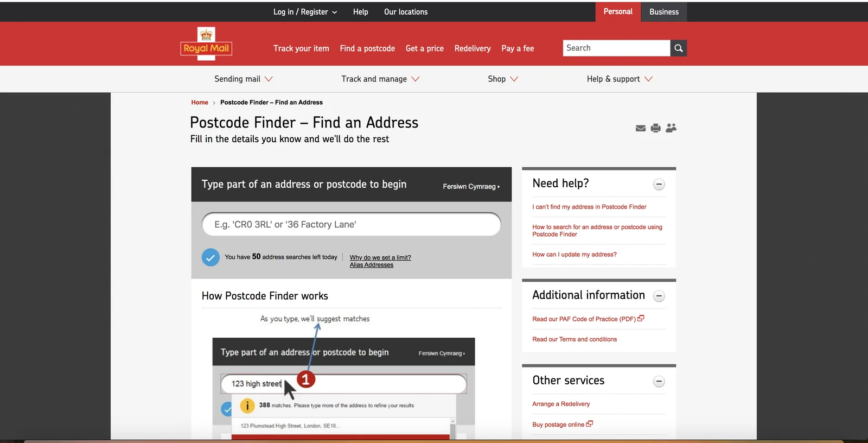
Task: Click the Royal Mail logo
Action: (x=206, y=43)
